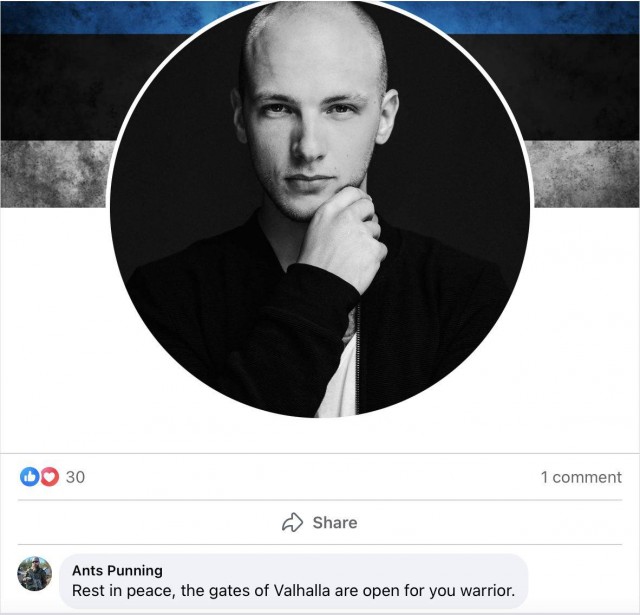Viewport: 640px width, 615px height.
Task: Click the shaved head in the portrait
Action: [314, 43]
